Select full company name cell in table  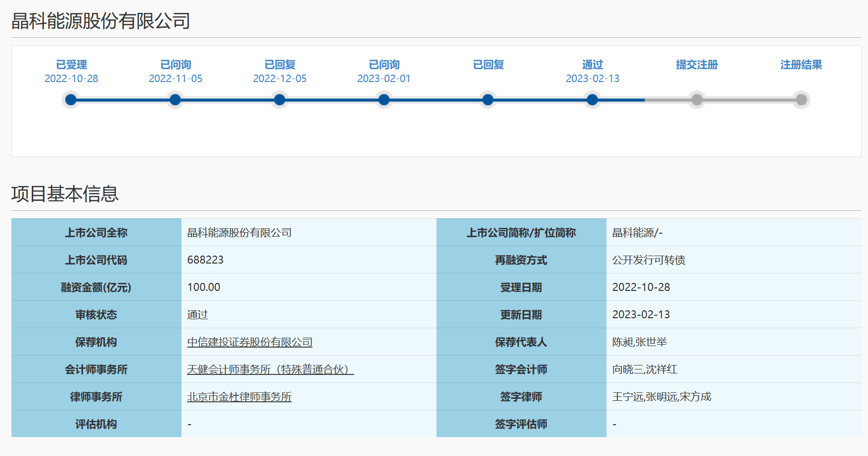pyautogui.click(x=309, y=233)
